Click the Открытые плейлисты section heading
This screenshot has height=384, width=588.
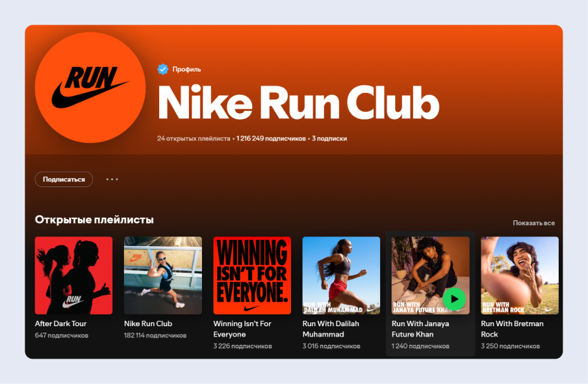click(94, 220)
